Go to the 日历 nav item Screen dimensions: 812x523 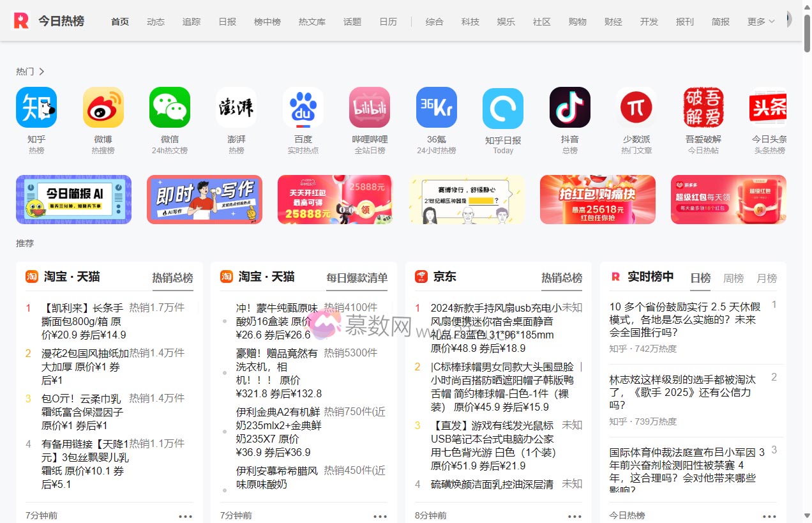pyautogui.click(x=387, y=22)
